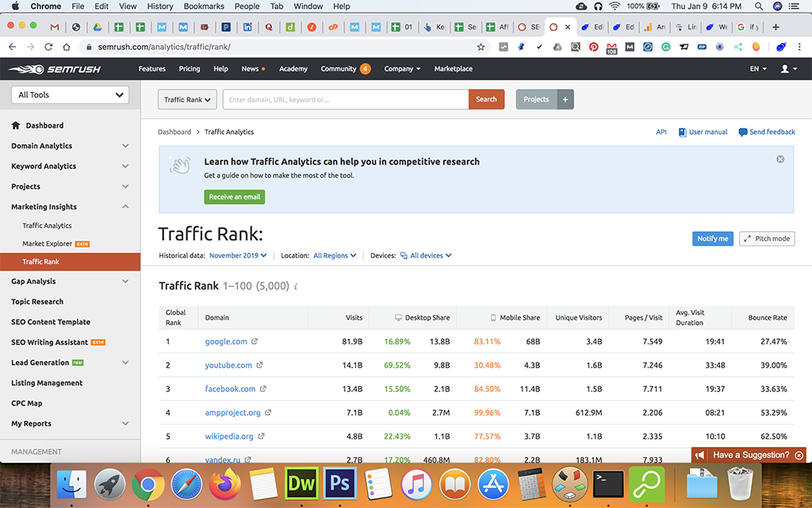Click the Dashboard breadcrumb link
Viewport: 812px width, 508px height.
(x=174, y=133)
